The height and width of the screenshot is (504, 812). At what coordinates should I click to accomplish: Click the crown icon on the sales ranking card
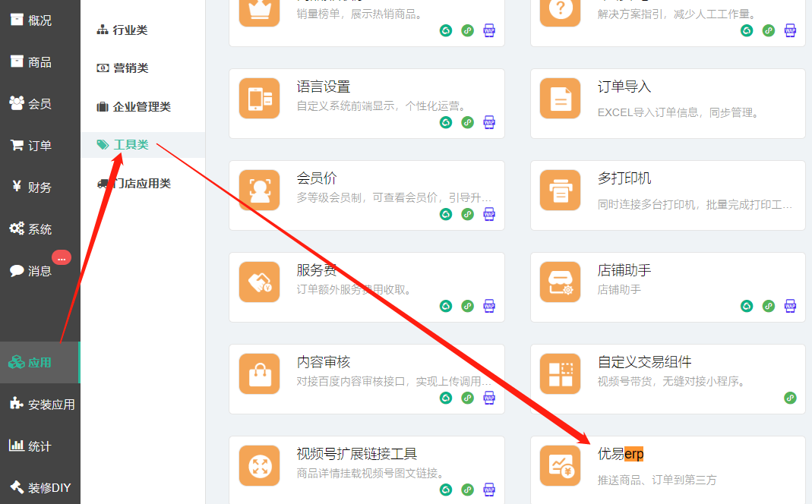(260, 11)
